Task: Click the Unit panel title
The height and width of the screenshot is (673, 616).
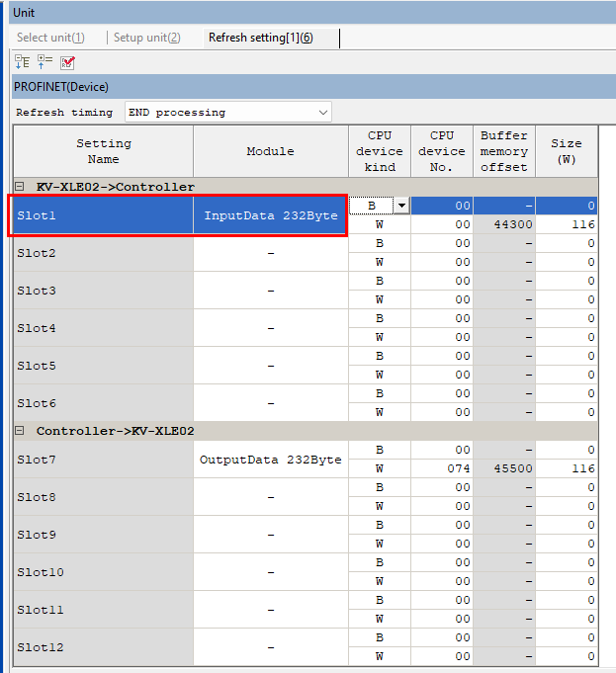Action: coord(24,13)
